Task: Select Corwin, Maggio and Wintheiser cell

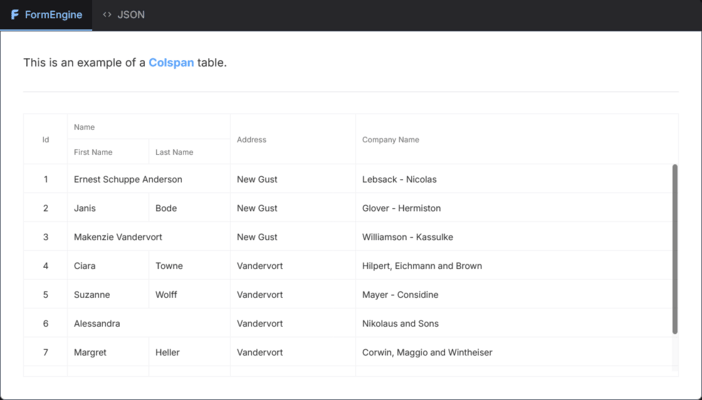Action: tap(514, 352)
